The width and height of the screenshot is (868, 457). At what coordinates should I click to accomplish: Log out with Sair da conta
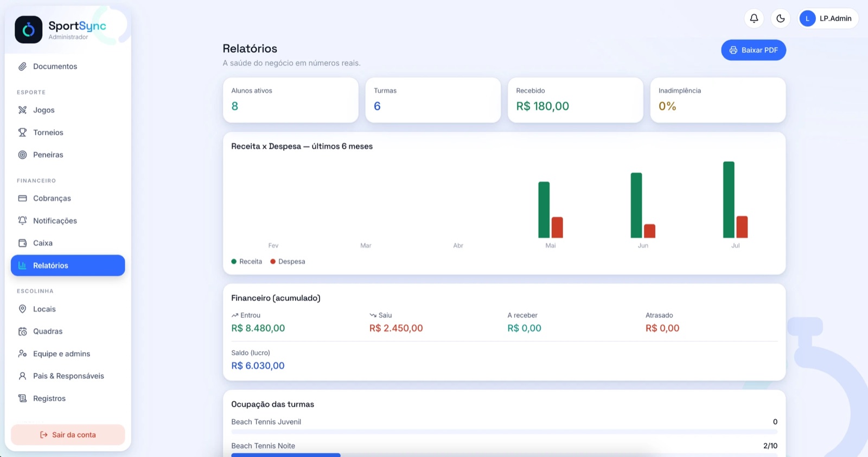[x=68, y=435]
